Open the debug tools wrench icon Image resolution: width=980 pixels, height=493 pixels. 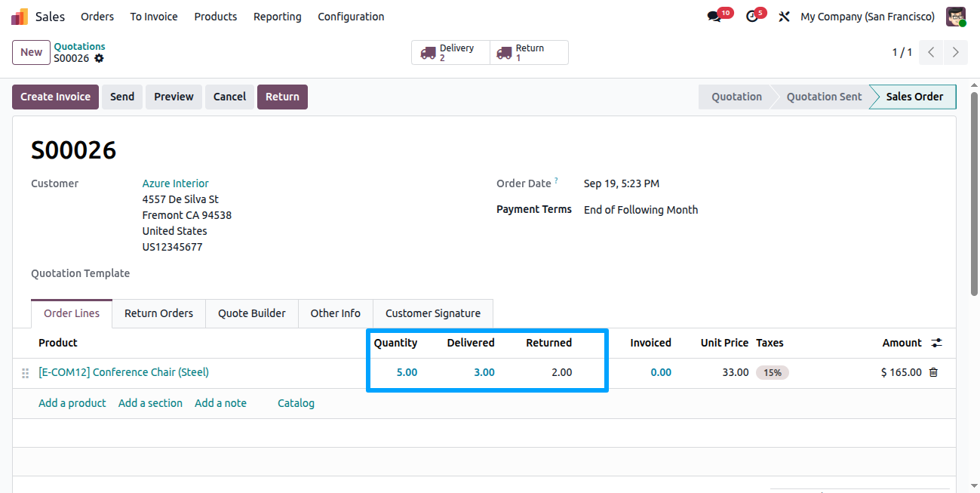[x=784, y=17]
